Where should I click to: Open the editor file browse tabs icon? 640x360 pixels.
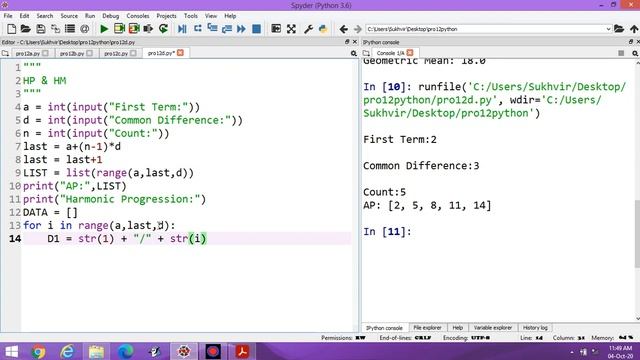5,53
